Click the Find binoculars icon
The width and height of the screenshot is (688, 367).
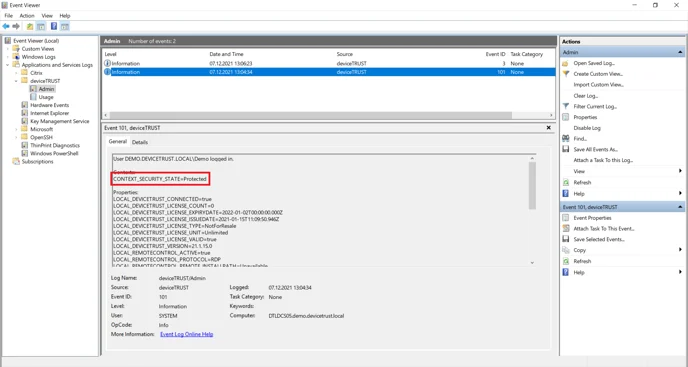point(566,139)
